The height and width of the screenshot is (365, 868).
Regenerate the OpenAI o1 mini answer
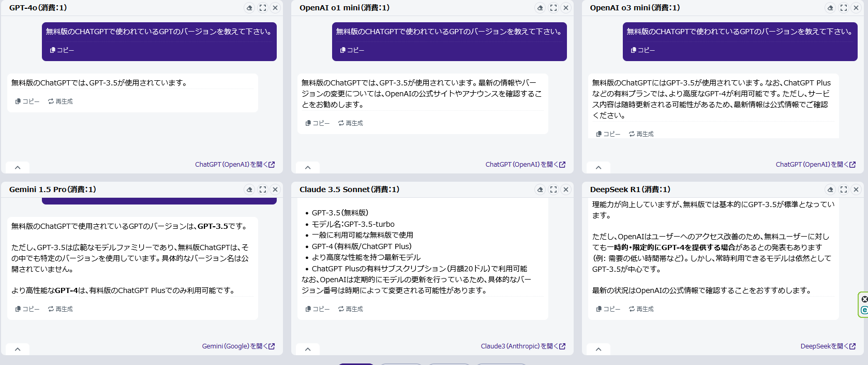click(351, 123)
